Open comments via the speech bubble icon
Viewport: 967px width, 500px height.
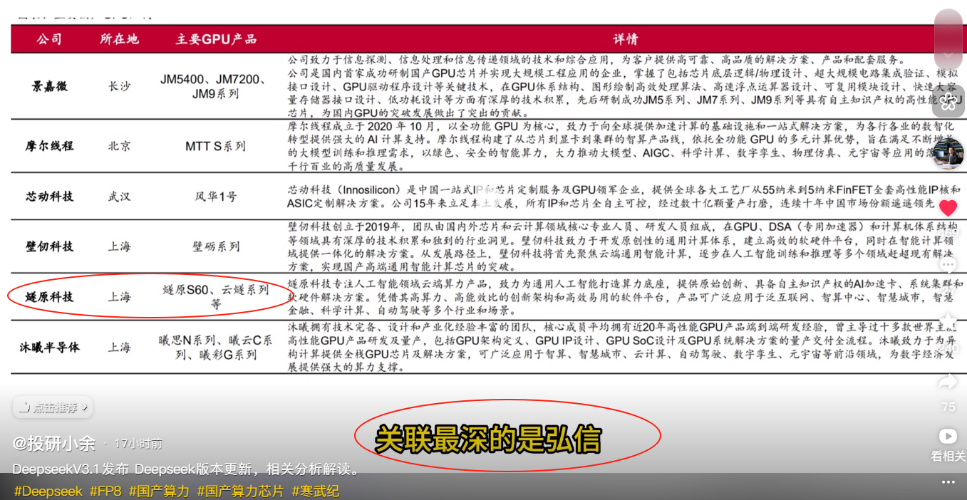coord(948,265)
